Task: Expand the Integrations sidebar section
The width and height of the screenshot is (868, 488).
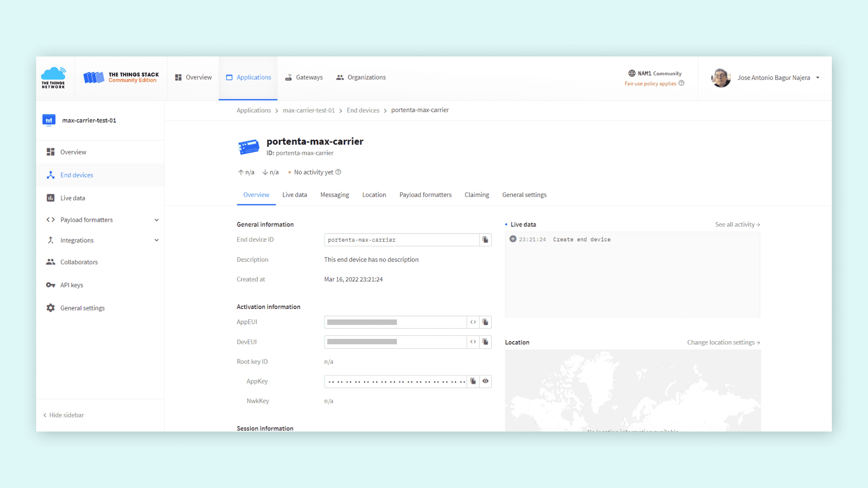Action: tap(156, 240)
